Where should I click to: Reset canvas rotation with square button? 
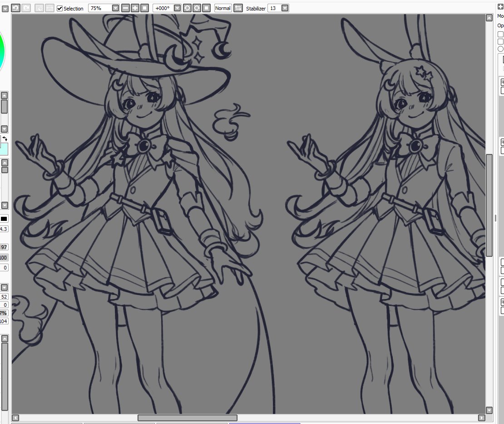(206, 8)
